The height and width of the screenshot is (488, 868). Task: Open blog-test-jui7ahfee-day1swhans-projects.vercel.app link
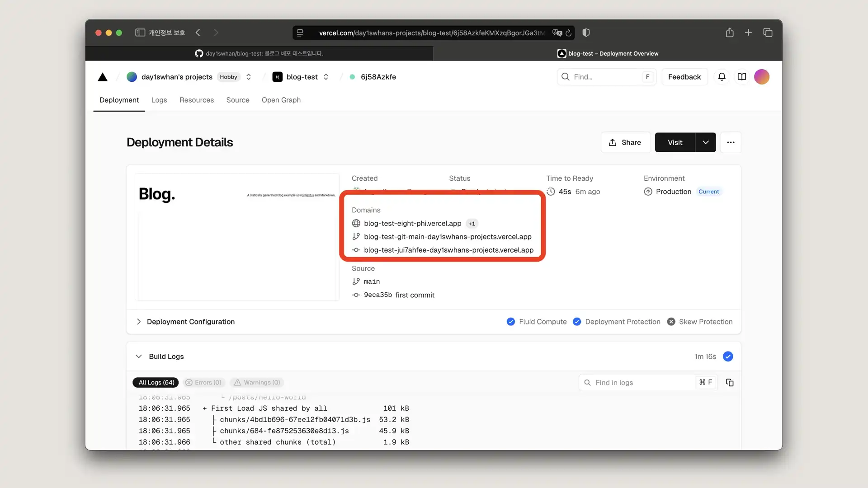pyautogui.click(x=448, y=250)
